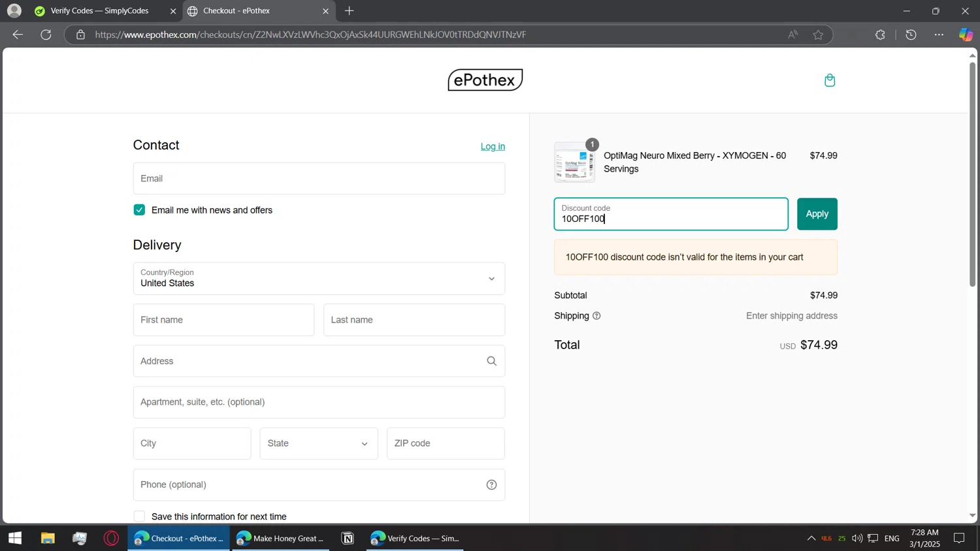Viewport: 980px width, 551px height.
Task: Close the Verify Codes SimplyCodes tab
Action: (173, 11)
